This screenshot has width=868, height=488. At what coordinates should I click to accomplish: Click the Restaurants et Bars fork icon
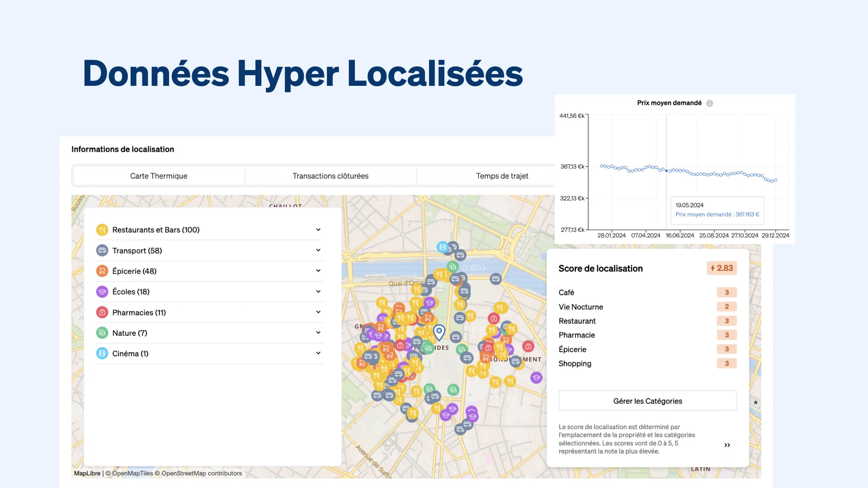102,230
